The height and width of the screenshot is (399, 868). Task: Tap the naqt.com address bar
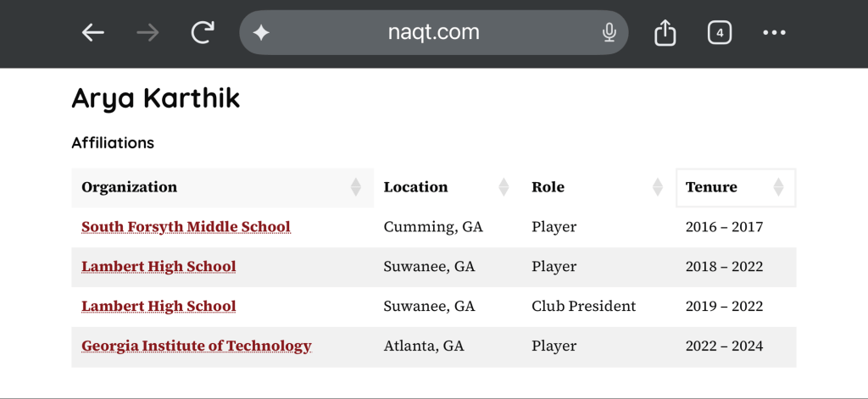coord(433,33)
